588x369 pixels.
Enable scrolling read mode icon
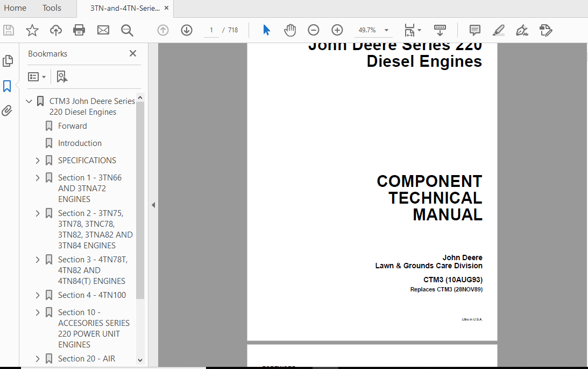click(440, 30)
